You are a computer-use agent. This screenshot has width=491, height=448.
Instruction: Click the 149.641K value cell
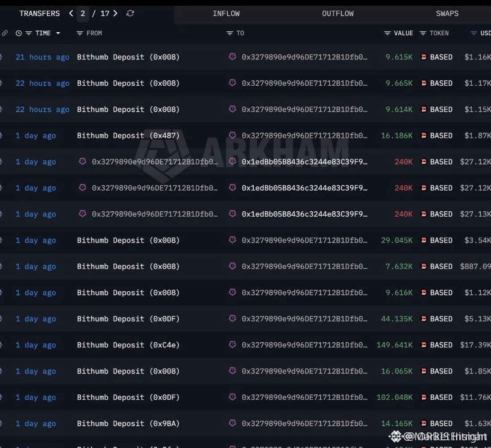[x=394, y=345]
